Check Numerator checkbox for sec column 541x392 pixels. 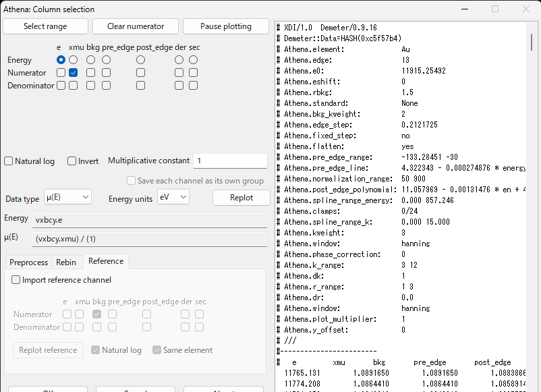193,72
